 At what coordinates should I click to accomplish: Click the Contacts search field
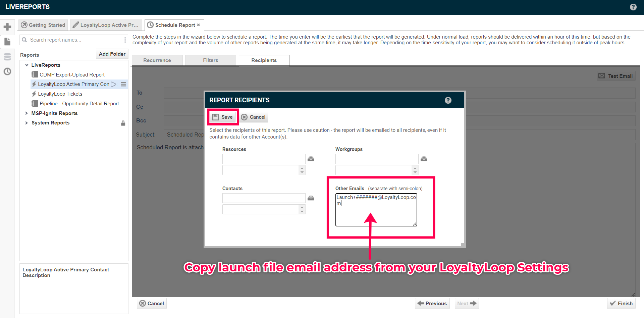coord(264,198)
